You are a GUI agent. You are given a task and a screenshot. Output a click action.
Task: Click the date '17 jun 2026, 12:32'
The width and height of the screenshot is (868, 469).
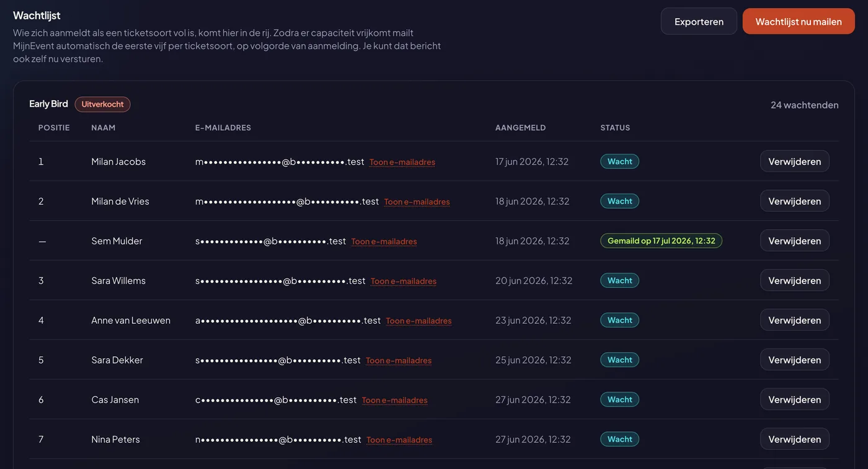tap(532, 161)
